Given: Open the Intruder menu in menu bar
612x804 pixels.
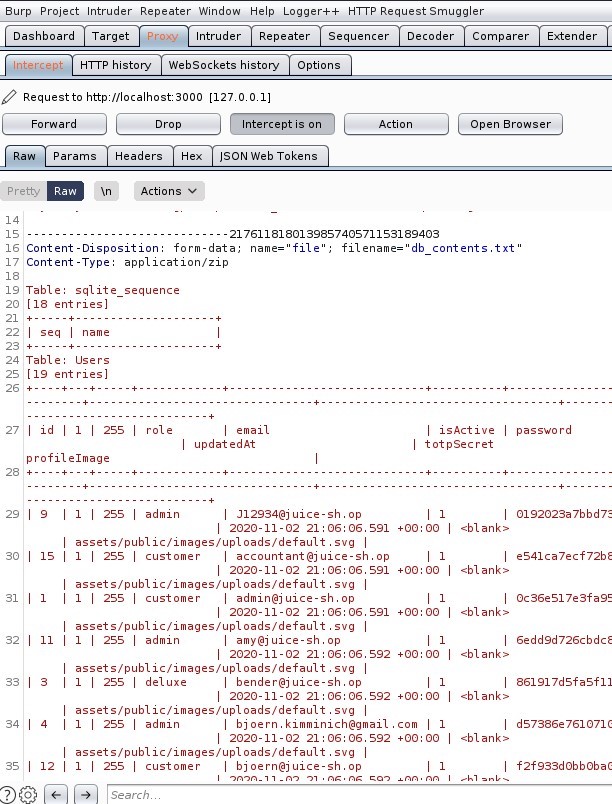Looking at the screenshot, I should 109,11.
